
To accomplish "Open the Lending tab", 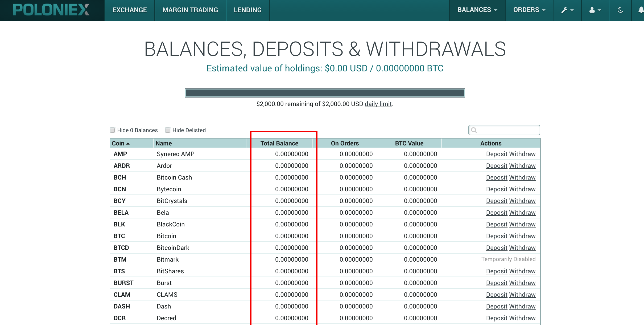I will click(x=248, y=10).
